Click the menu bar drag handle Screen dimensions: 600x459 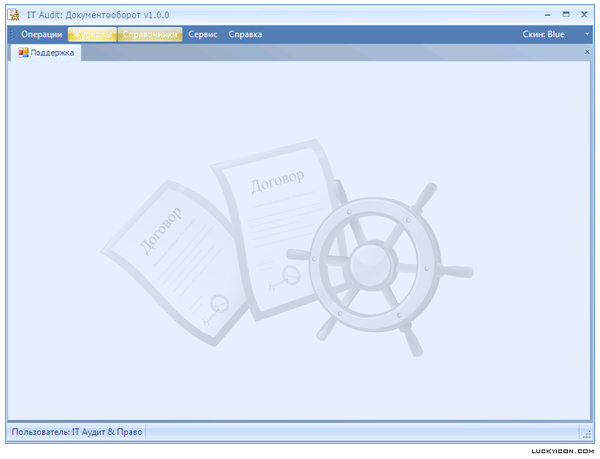tap(12, 34)
